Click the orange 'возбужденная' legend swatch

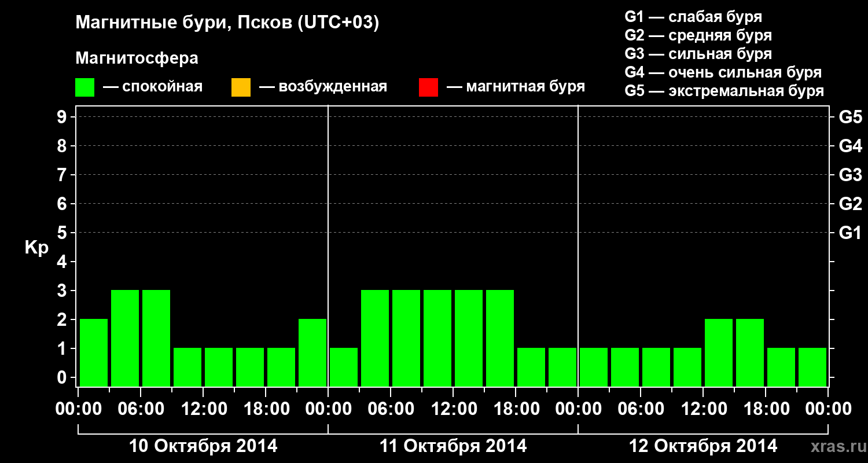(241, 87)
